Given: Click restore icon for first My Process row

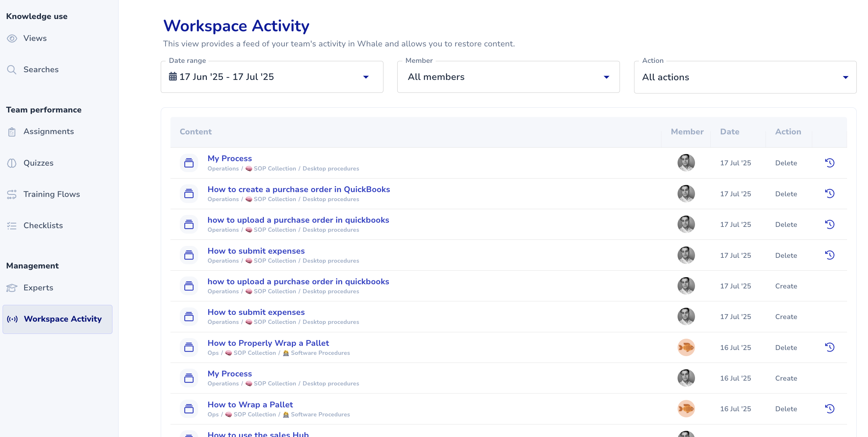Looking at the screenshot, I should point(830,163).
